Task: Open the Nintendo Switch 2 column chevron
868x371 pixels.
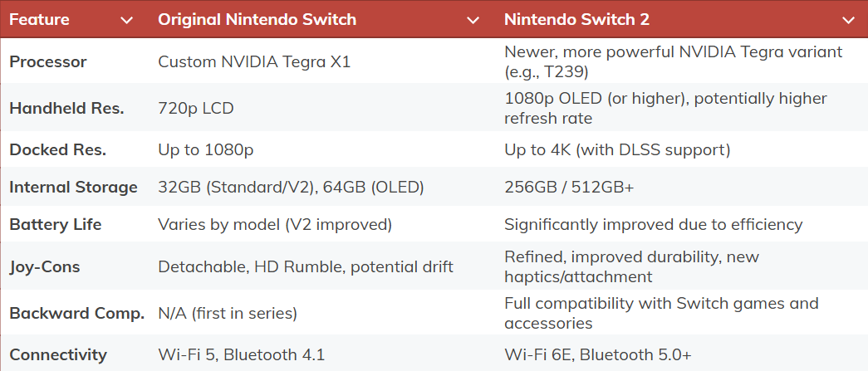Action: pos(848,20)
